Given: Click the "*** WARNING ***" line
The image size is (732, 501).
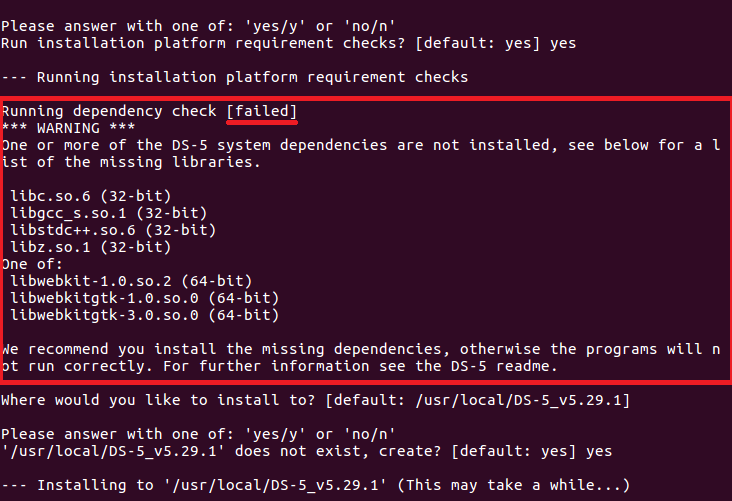Looking at the screenshot, I should (x=61, y=128).
